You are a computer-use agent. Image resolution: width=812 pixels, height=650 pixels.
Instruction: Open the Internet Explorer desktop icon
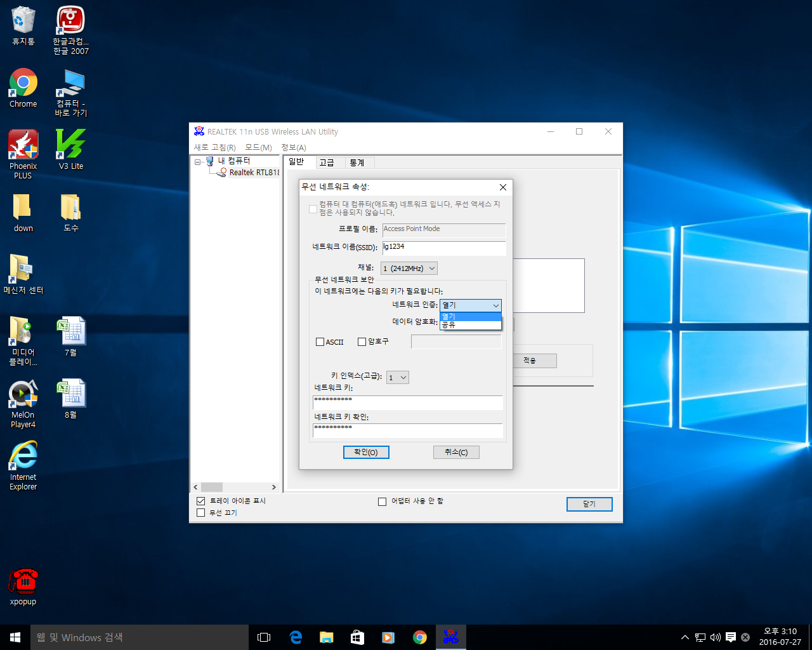pyautogui.click(x=23, y=465)
